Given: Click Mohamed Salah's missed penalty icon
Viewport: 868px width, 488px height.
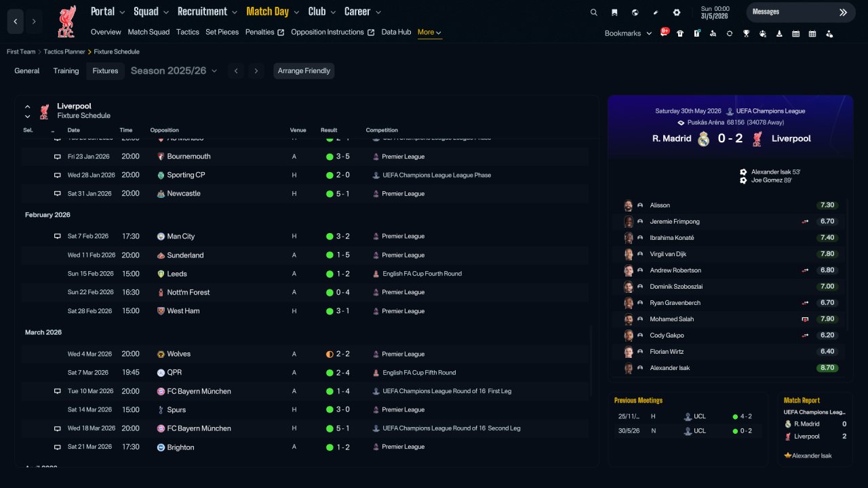Looking at the screenshot, I should [x=805, y=319].
